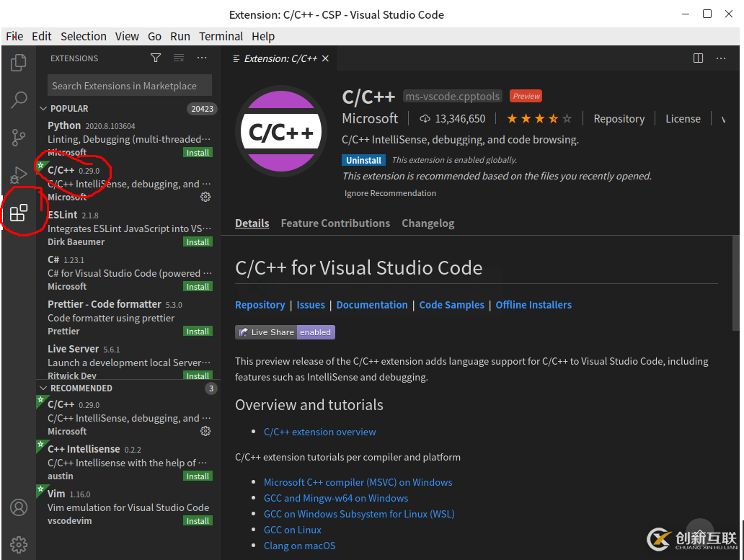Screen dimensions: 744x560
Task: Collapse the Popular extensions section
Action: tap(43, 109)
